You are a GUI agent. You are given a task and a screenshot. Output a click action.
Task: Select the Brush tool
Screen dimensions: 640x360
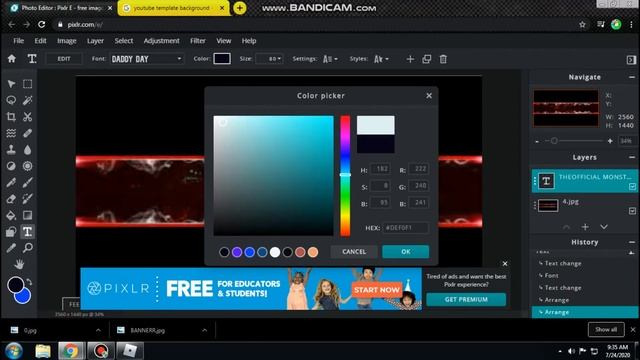27,182
